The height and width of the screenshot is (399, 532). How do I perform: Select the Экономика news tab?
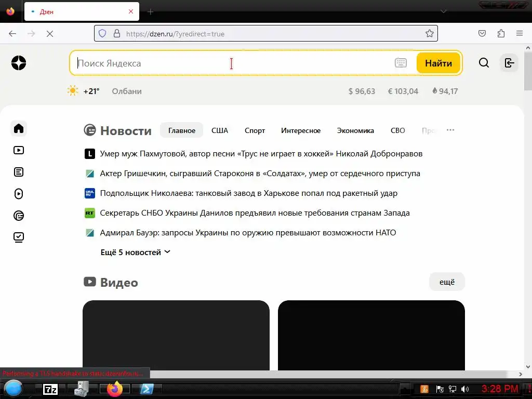pos(355,130)
